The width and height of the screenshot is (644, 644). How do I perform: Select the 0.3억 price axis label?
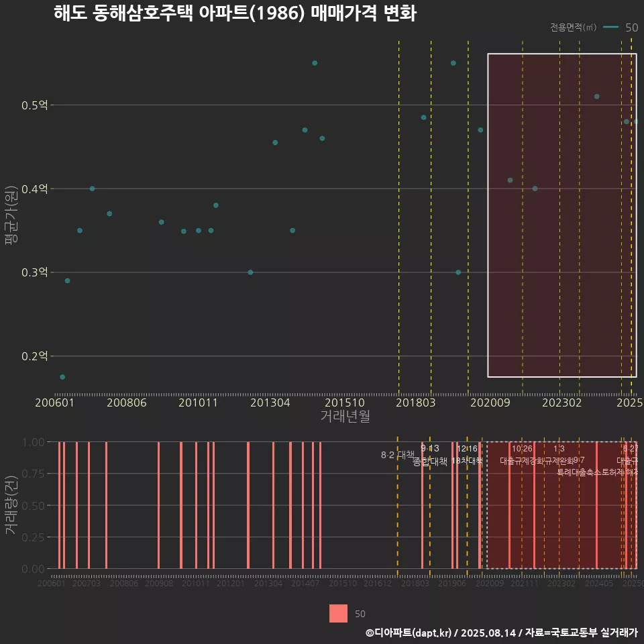click(x=34, y=272)
